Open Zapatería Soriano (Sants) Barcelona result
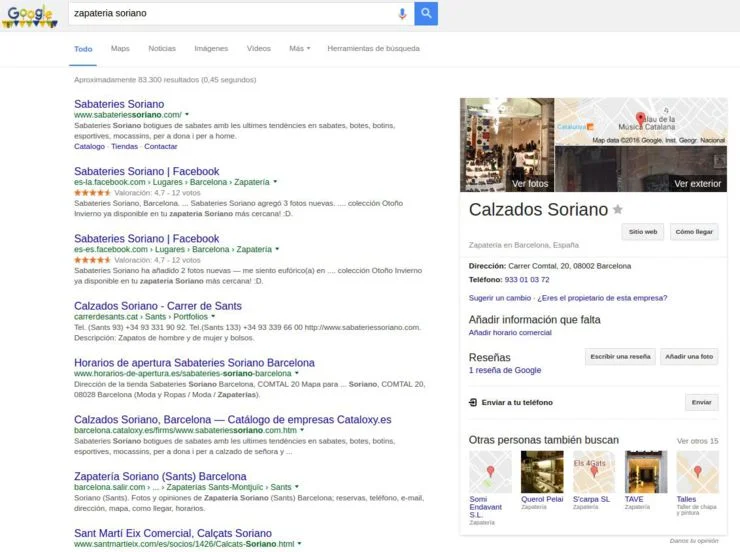The image size is (740, 552). click(160, 477)
